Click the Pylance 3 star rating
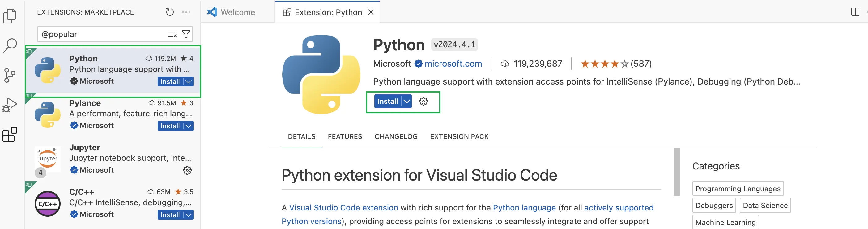This screenshot has height=229, width=868. [x=187, y=103]
